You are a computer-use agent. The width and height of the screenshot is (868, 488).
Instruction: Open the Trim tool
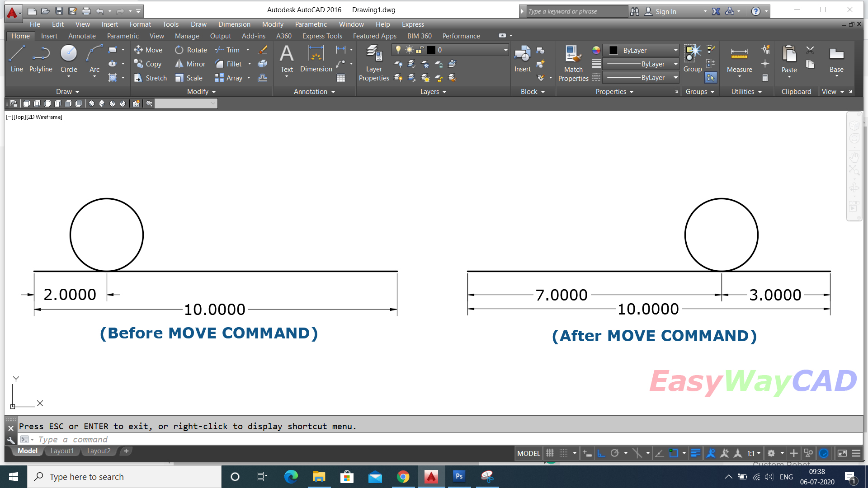232,50
